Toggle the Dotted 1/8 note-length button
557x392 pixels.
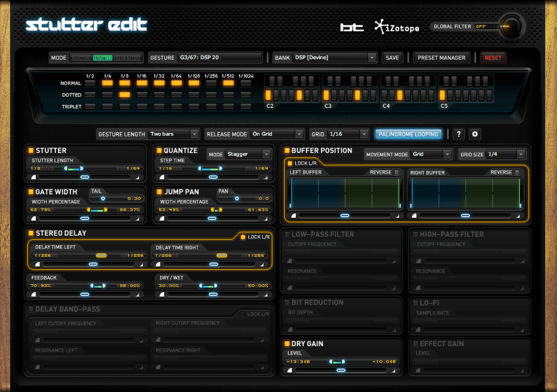(x=125, y=94)
